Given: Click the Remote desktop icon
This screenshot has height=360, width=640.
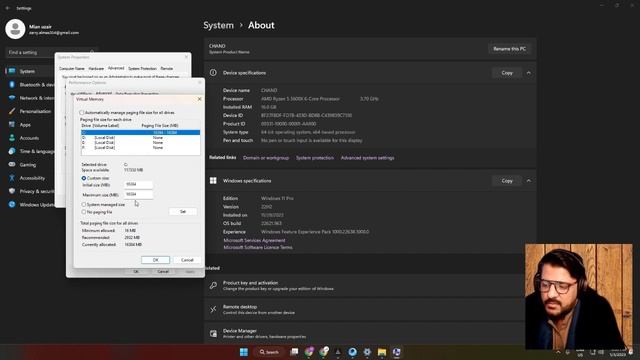Looking at the screenshot, I should (x=213, y=309).
